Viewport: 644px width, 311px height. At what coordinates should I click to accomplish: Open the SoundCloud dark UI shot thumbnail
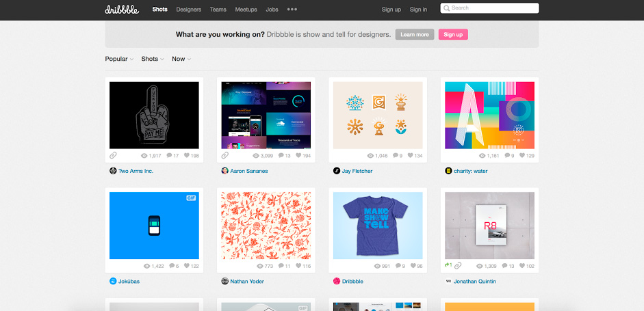pos(266,115)
